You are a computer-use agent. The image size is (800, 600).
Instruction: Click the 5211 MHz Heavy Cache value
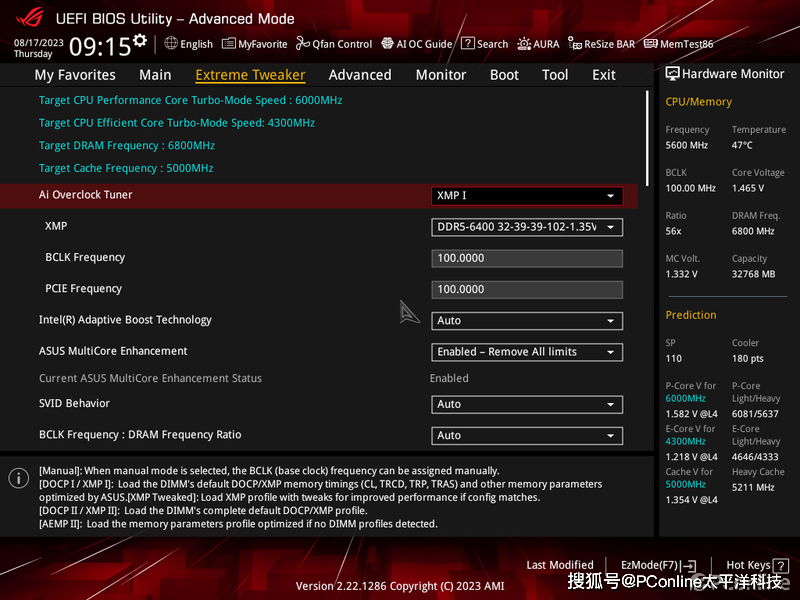coord(753,487)
